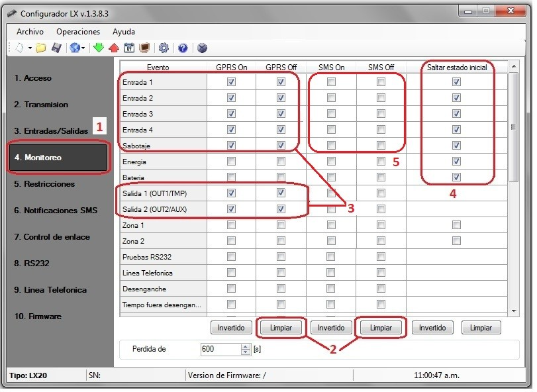
Task: Go to 6. Notificaciones SMS section
Action: [x=56, y=212]
